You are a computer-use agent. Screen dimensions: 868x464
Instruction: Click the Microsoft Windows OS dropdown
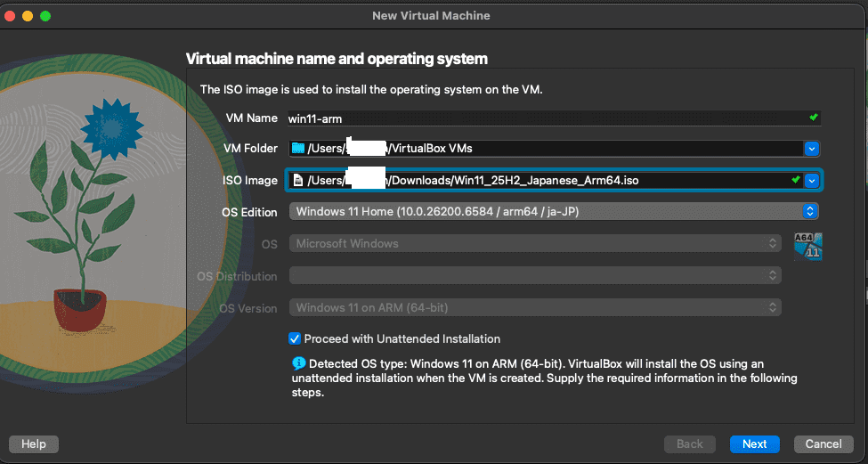[x=534, y=243]
